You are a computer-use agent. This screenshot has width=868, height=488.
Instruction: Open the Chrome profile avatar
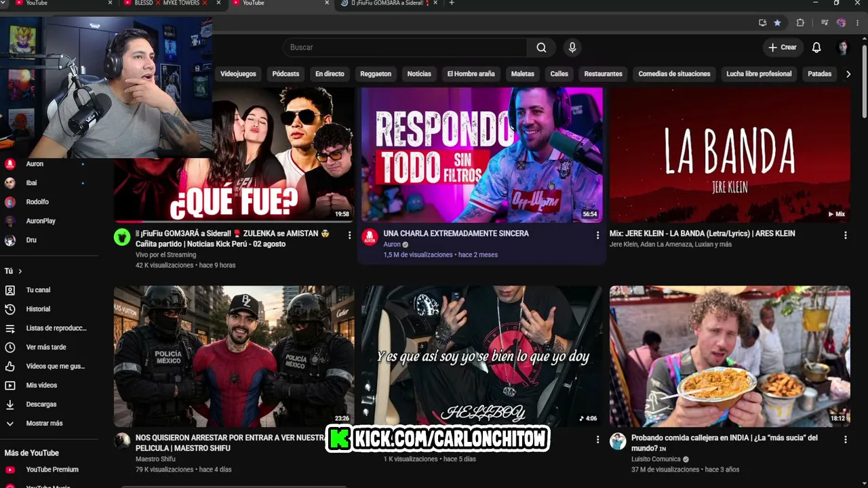(x=841, y=22)
